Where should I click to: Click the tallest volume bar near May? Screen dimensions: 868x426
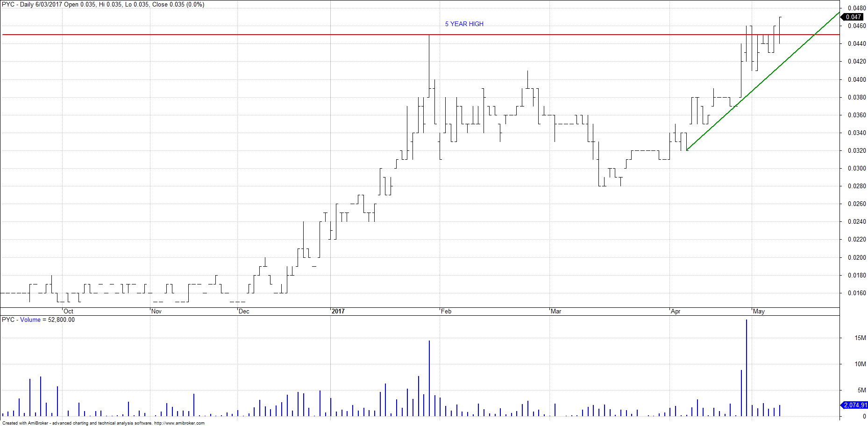tap(747, 368)
